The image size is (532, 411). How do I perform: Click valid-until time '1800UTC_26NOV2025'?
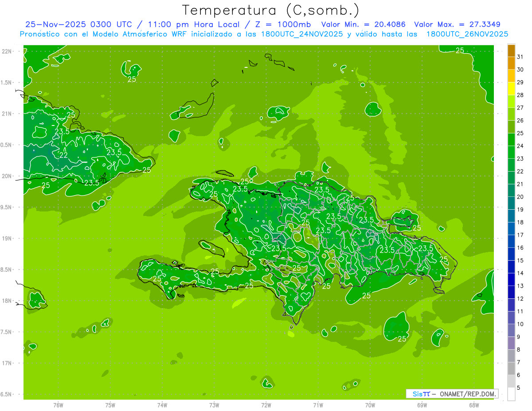point(467,34)
